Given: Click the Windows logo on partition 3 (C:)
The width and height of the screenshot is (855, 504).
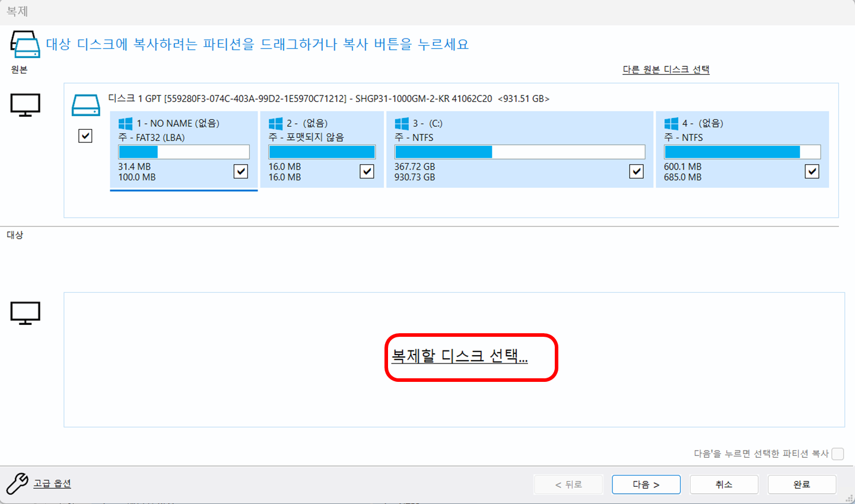Looking at the screenshot, I should coord(402,123).
